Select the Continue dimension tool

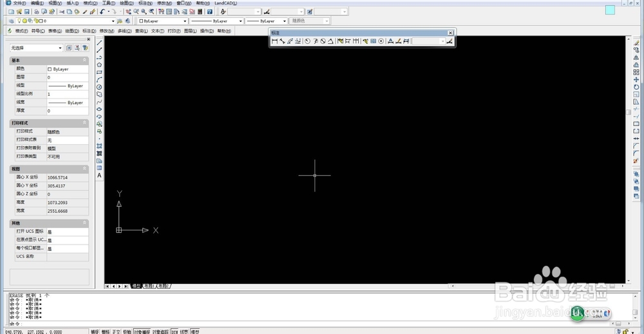tap(355, 41)
